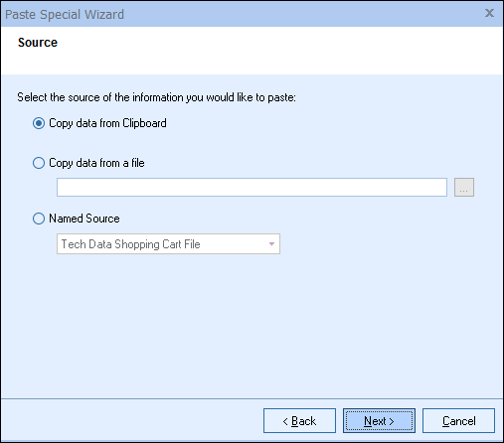Click the 'Copy data from a file' label text

[x=96, y=163]
